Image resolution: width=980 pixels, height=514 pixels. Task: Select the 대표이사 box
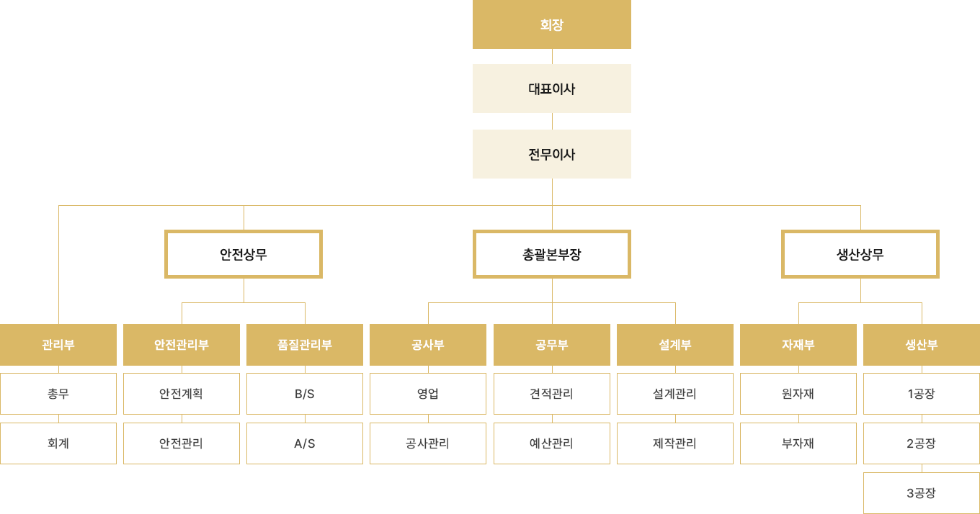pos(552,89)
